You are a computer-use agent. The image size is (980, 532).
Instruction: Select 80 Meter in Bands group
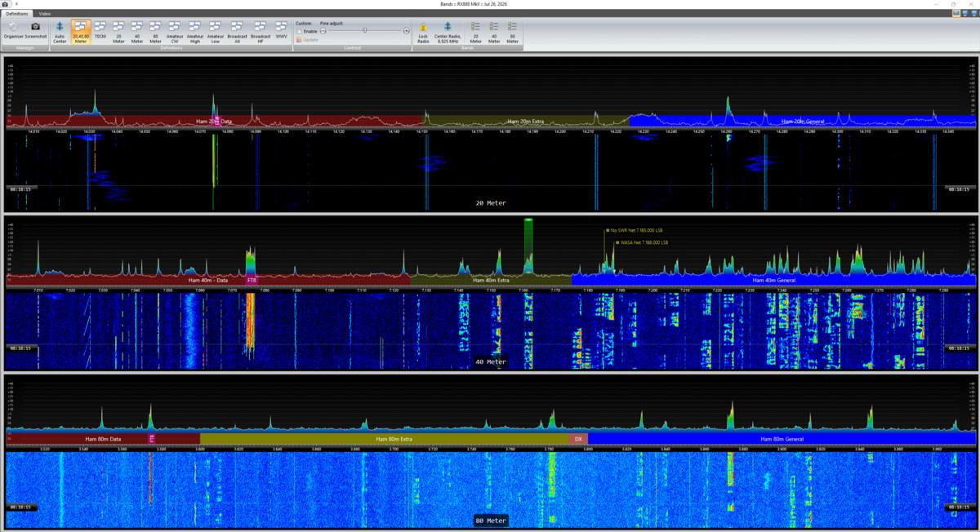(512, 32)
